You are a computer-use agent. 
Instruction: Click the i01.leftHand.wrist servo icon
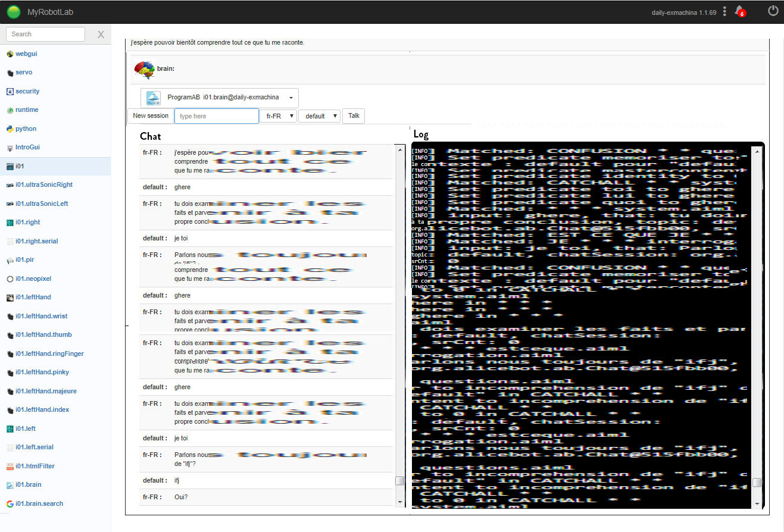[10, 317]
